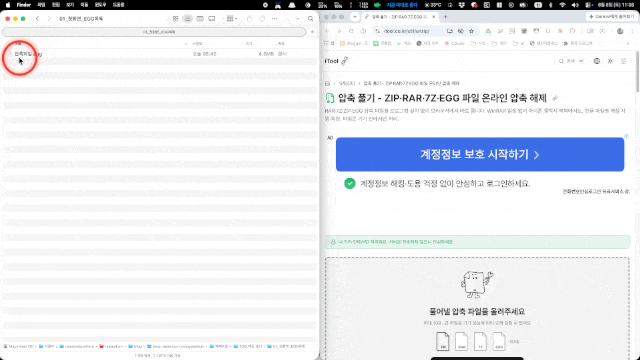Click the ZIP file format icon

point(442,341)
